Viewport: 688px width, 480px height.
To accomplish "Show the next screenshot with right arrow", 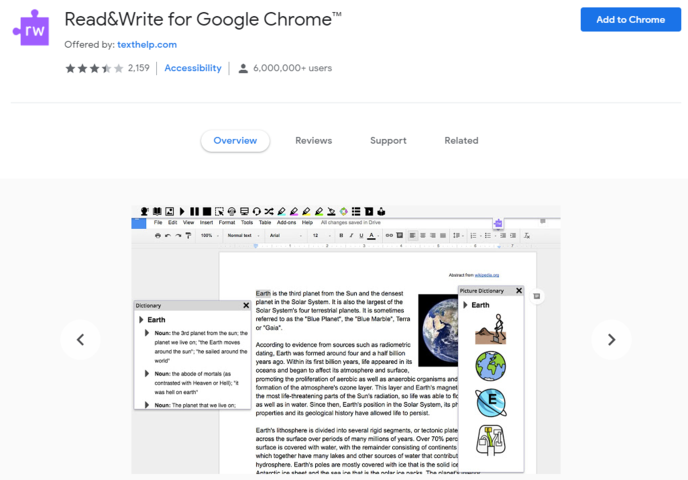I will pos(611,340).
